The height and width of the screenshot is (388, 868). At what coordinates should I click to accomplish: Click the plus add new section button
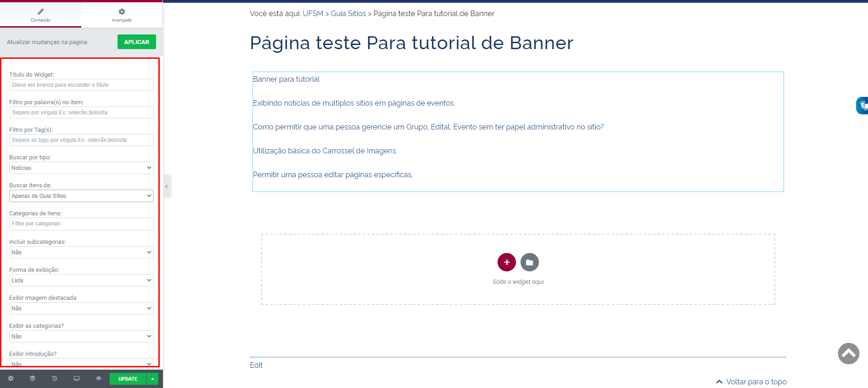pyautogui.click(x=506, y=262)
